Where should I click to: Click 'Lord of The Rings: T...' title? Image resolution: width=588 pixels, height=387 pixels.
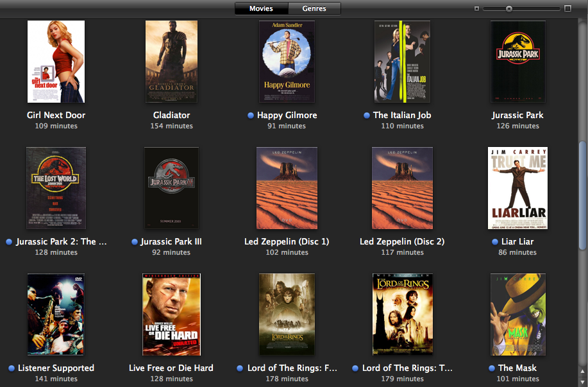407,368
